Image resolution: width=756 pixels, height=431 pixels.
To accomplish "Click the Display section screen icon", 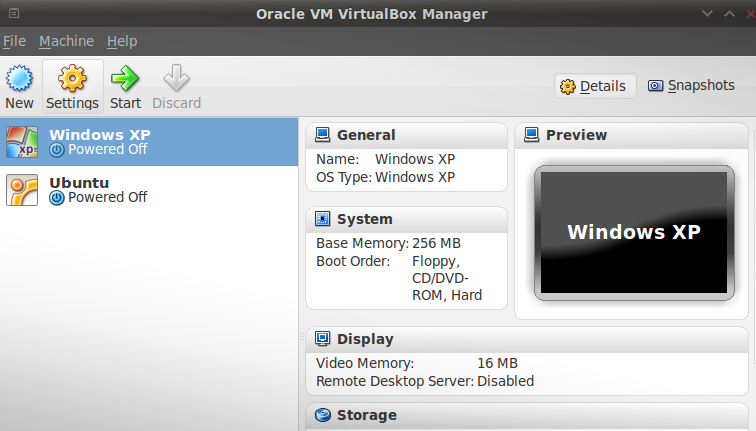I will (x=323, y=339).
